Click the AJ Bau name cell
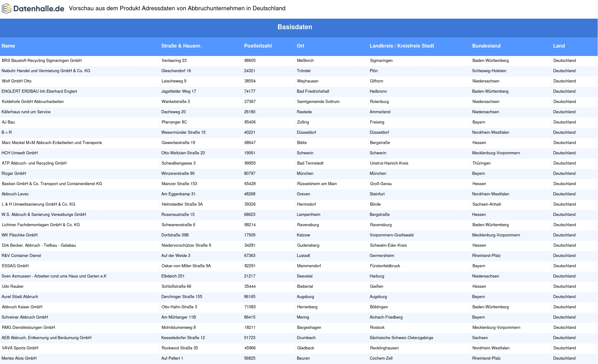The height and width of the screenshot is (364, 598). pos(8,122)
